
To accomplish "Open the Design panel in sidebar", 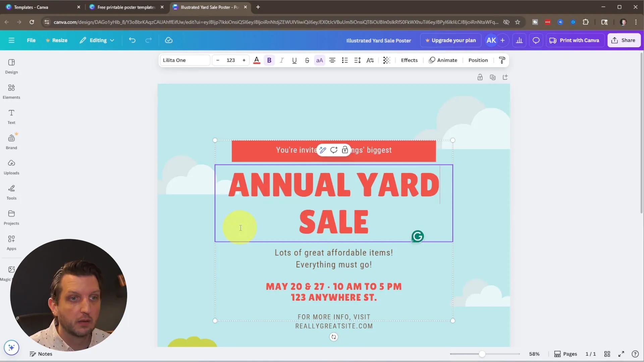I will pos(11,66).
